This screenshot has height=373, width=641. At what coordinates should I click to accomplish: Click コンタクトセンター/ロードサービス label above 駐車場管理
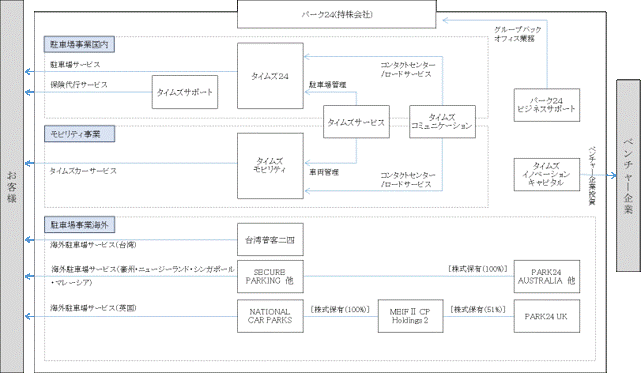coord(408,70)
